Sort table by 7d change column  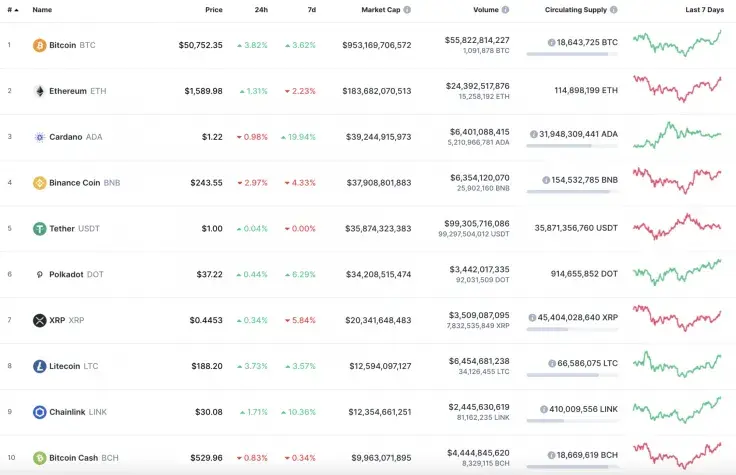312,9
